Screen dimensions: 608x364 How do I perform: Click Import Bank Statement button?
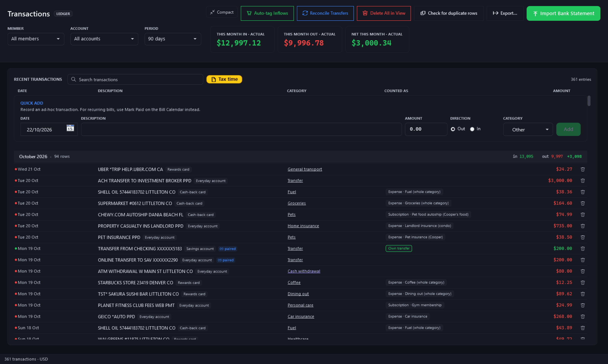(x=563, y=13)
